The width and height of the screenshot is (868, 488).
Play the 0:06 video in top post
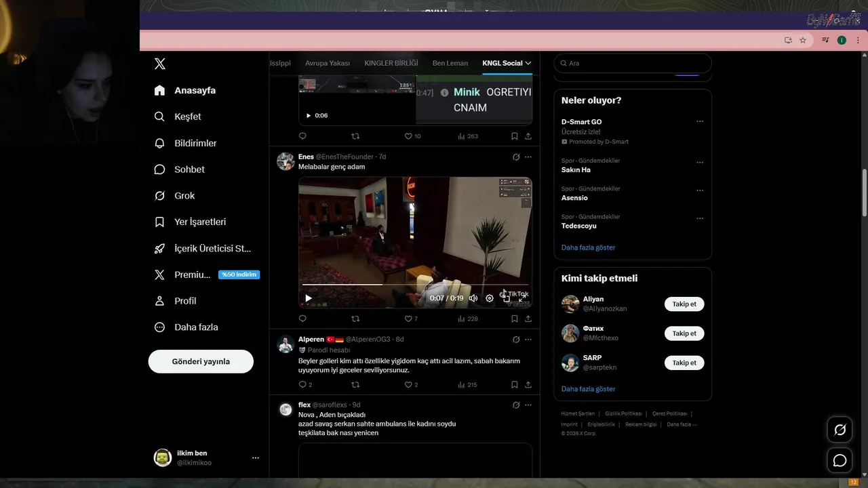tap(309, 116)
